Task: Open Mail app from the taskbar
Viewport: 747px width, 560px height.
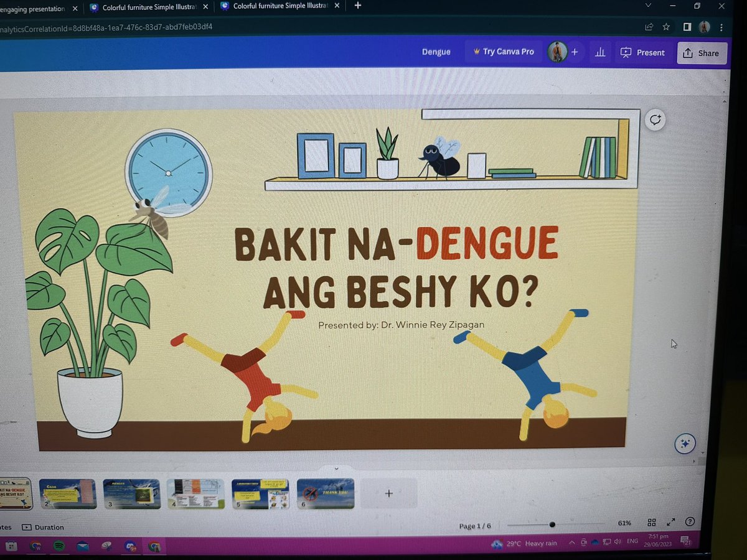Action: 82,546
